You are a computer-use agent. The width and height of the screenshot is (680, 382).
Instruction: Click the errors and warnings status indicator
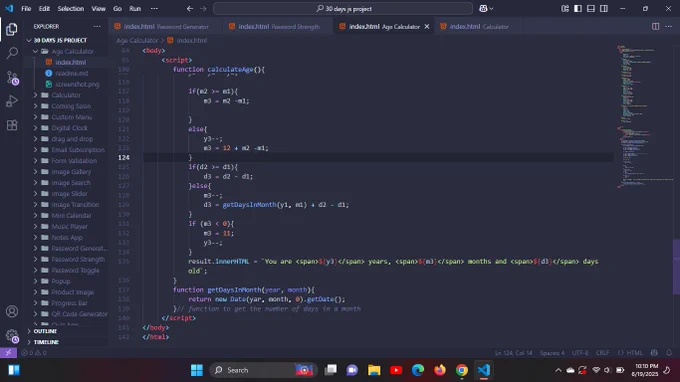pos(34,353)
